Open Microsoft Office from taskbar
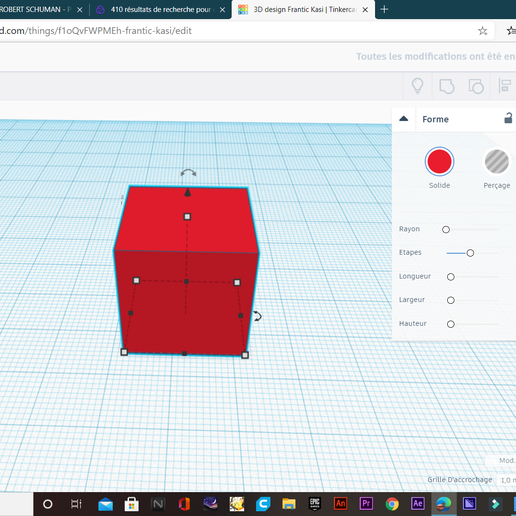 (184, 504)
